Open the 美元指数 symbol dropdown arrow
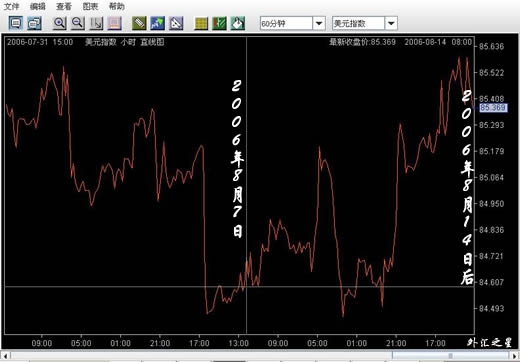This screenshot has width=520, height=362. 391,23
